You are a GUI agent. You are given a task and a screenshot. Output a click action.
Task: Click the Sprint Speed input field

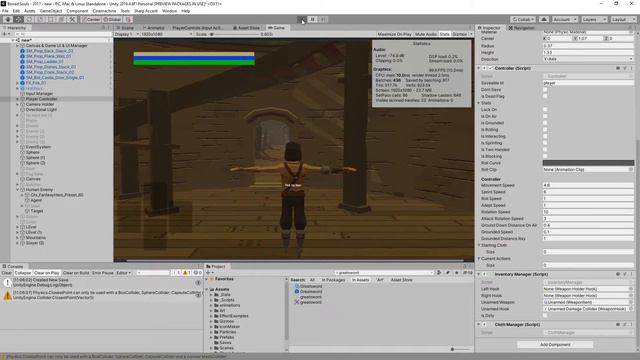(x=588, y=192)
